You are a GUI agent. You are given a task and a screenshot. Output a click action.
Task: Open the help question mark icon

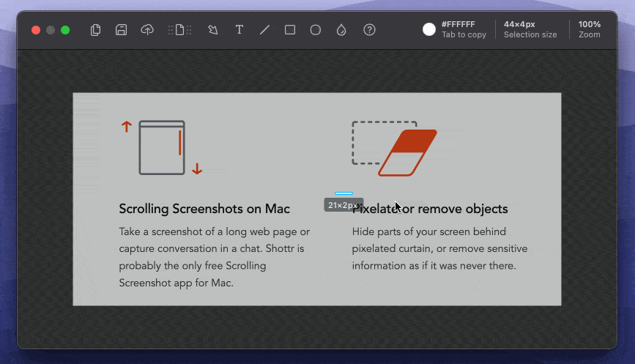370,30
